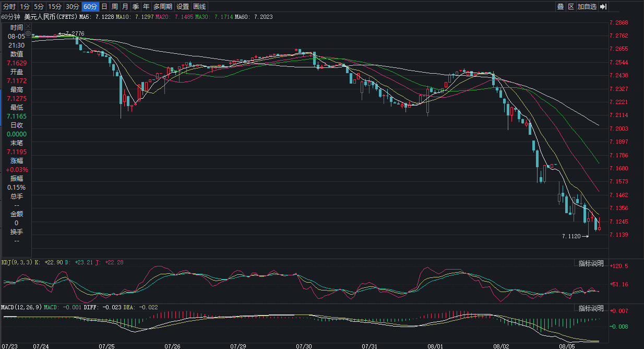The height and width of the screenshot is (349, 644).
Task: Select the 1分 period tab
Action: pyautogui.click(x=25, y=7)
